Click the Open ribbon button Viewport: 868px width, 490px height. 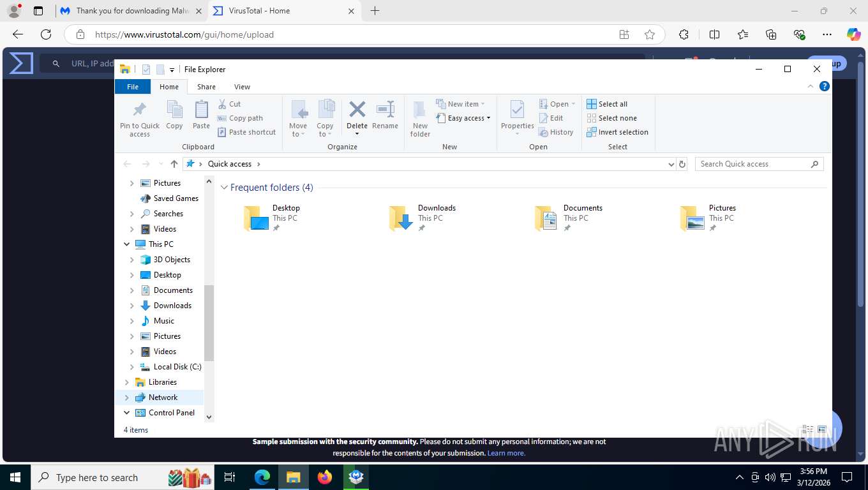point(557,104)
